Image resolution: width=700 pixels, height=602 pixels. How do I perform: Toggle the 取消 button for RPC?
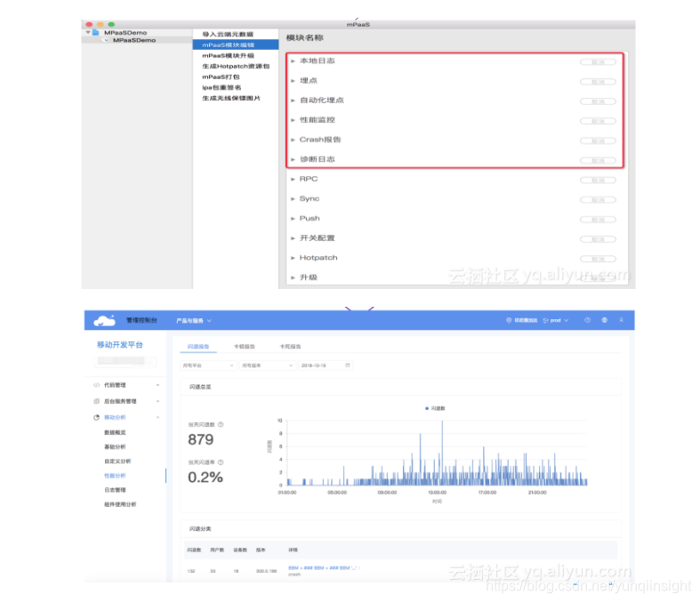[598, 181]
